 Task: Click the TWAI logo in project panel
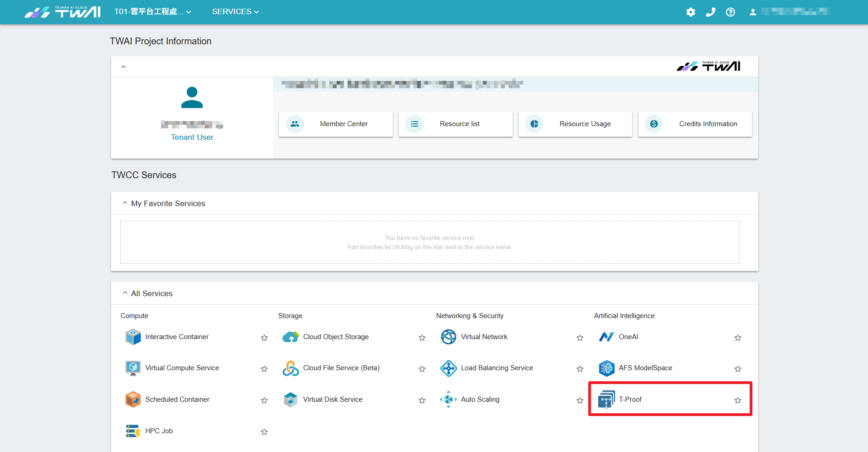point(708,67)
